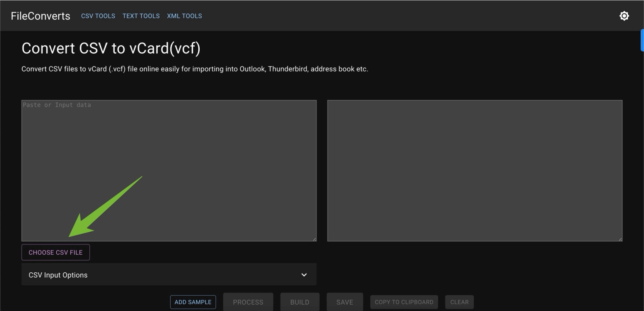The image size is (644, 311).
Task: Click the page vertical scrollbar thumb
Action: [x=642, y=40]
